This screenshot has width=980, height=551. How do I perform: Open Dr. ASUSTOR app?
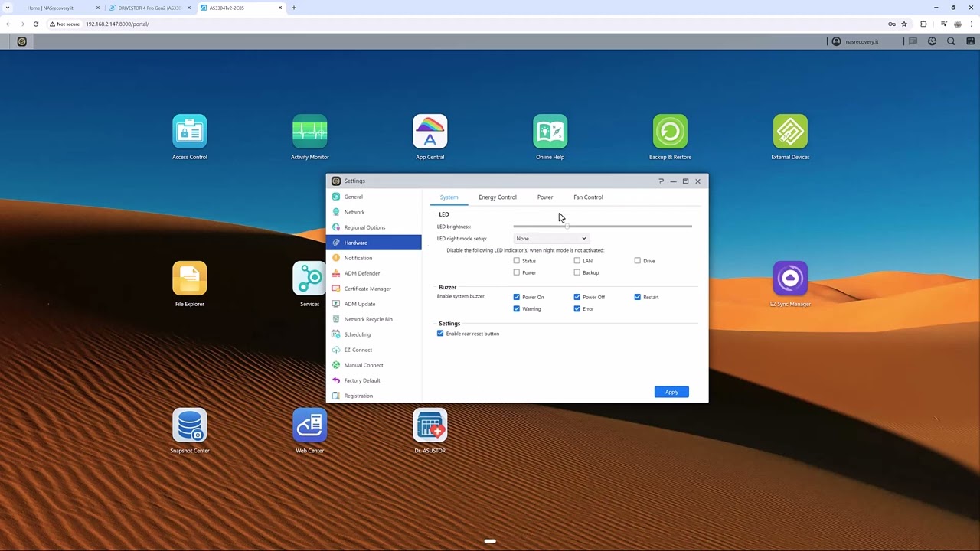pyautogui.click(x=430, y=425)
